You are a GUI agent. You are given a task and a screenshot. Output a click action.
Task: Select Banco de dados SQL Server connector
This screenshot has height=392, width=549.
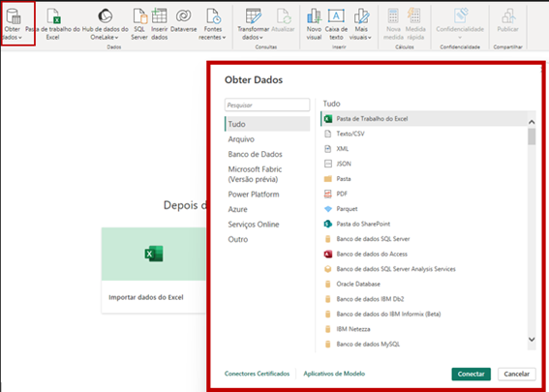point(424,239)
